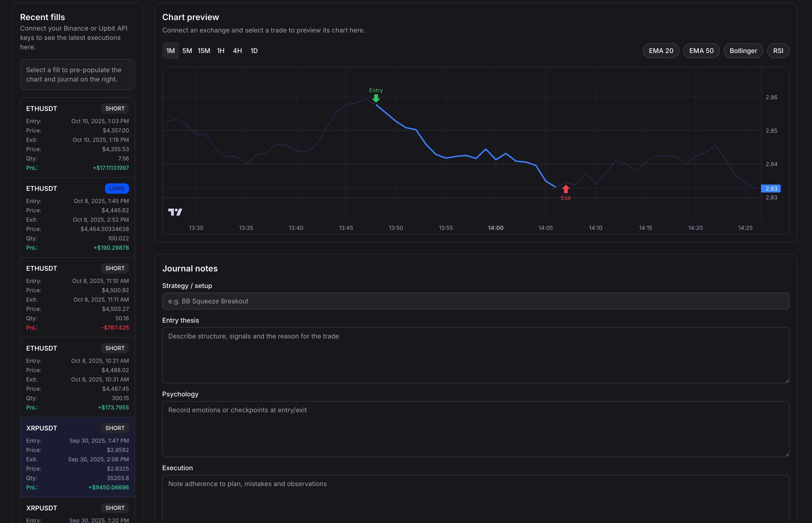Click the highlighted 2.83 price label on the axis
Screen dimensions: 812x523
pos(771,189)
